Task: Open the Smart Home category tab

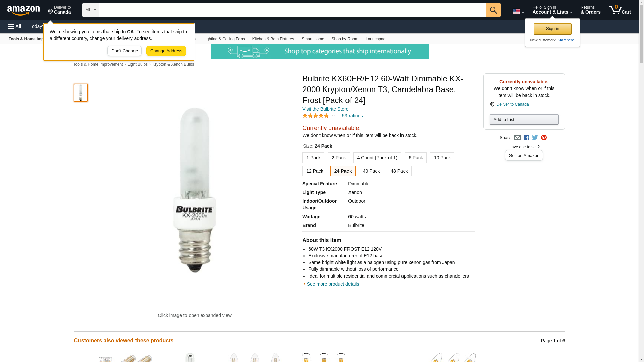Action: (x=313, y=39)
